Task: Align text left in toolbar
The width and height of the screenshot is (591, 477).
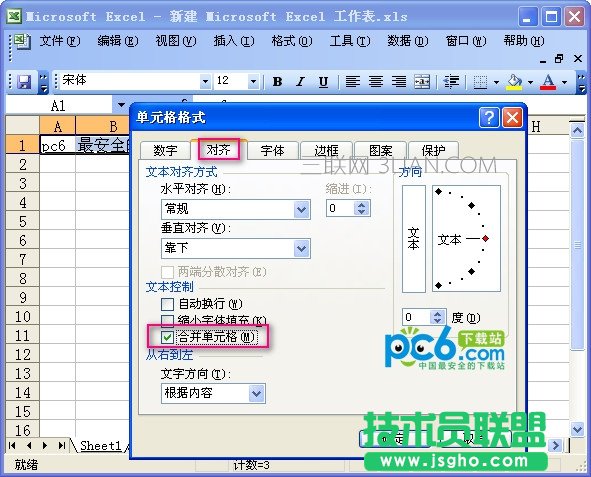Action: coord(353,81)
